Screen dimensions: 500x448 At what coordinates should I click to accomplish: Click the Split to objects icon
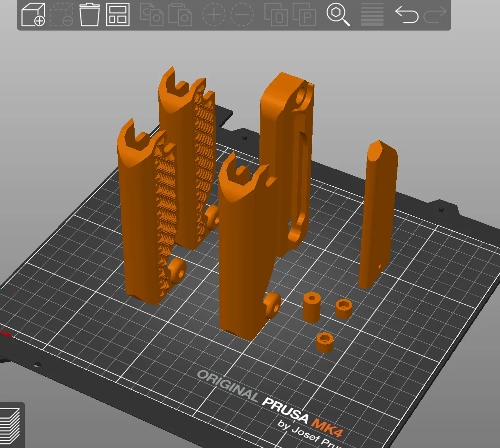276,15
